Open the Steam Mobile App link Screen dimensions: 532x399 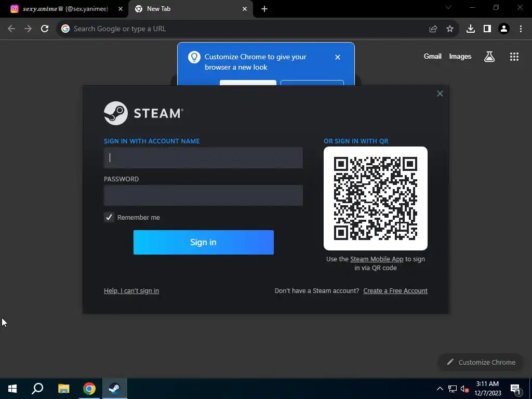tap(377, 259)
